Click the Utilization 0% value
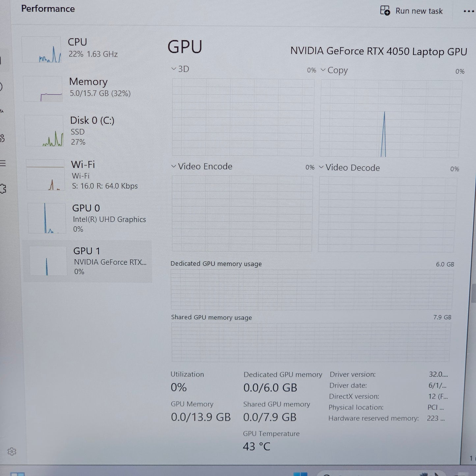 tap(179, 387)
